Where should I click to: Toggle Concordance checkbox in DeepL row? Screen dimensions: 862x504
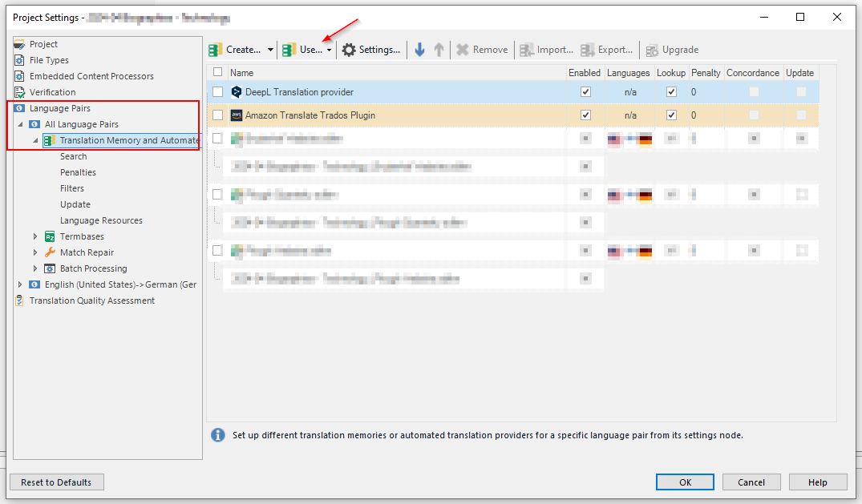point(754,92)
